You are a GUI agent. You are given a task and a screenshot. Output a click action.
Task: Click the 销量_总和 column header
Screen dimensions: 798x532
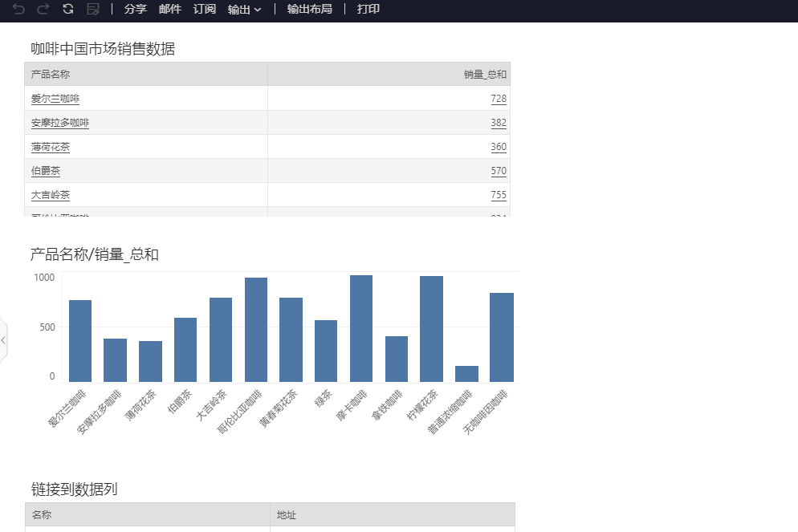[x=485, y=75]
